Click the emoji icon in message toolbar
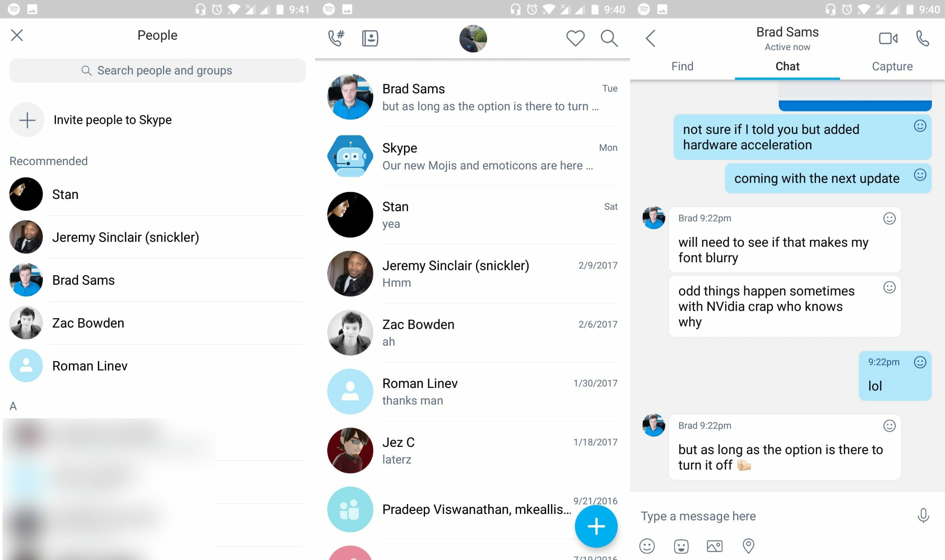 click(x=650, y=545)
